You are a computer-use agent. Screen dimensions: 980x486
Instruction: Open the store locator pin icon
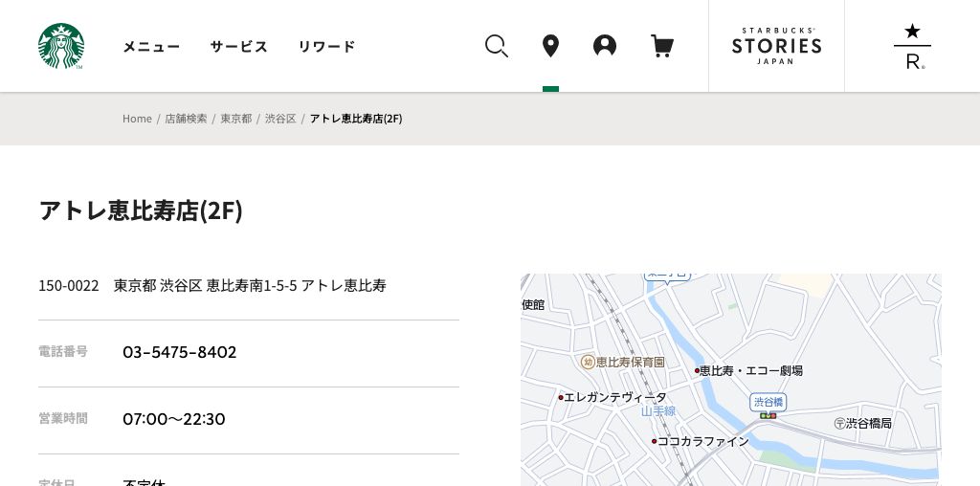tap(550, 46)
